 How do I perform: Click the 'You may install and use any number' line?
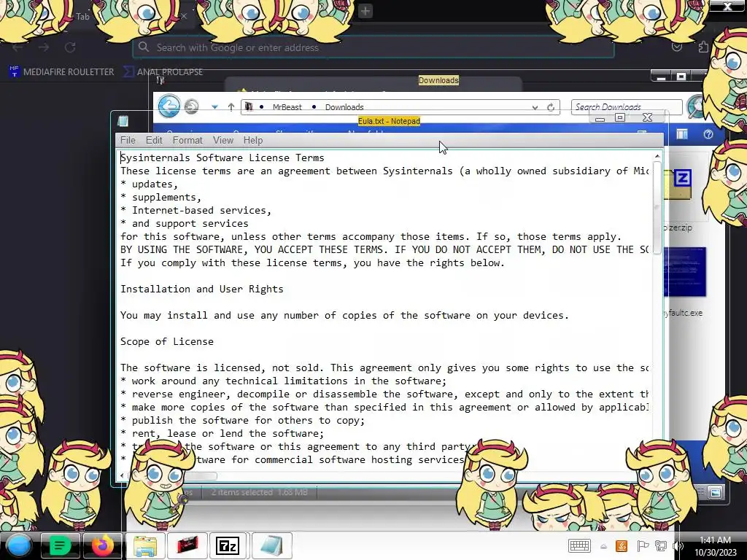344,315
